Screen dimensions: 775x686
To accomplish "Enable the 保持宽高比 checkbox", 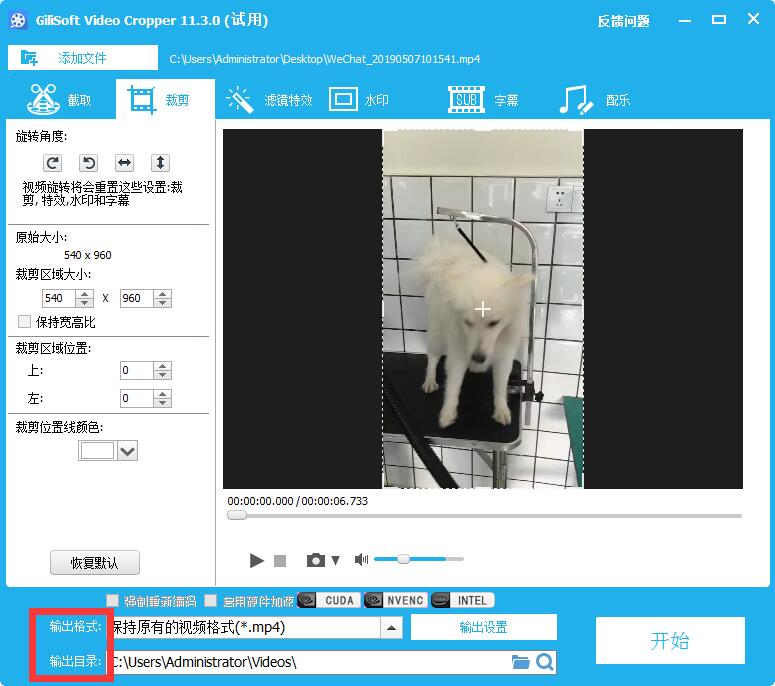I will click(25, 322).
